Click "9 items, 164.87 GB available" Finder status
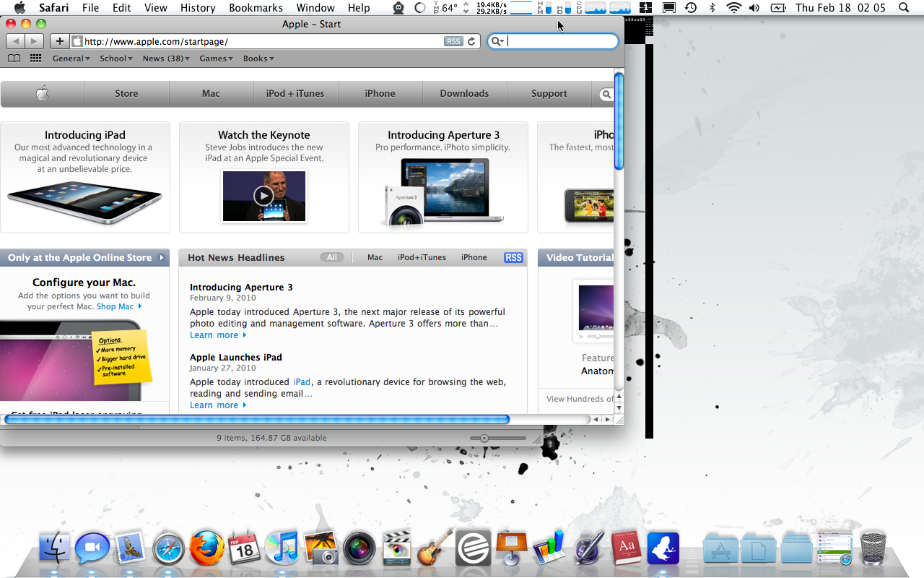This screenshot has width=924, height=578. (271, 438)
